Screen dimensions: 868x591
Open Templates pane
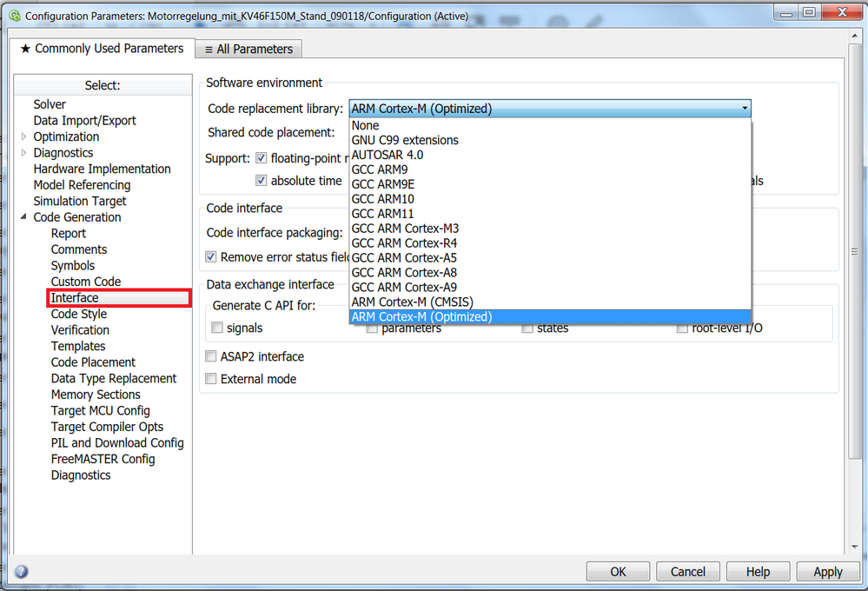(x=78, y=346)
